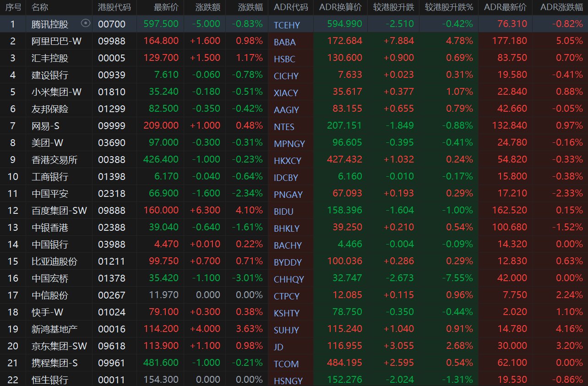Sort by the 涨跌幅 column header
The width and height of the screenshot is (588, 386).
click(x=250, y=7)
